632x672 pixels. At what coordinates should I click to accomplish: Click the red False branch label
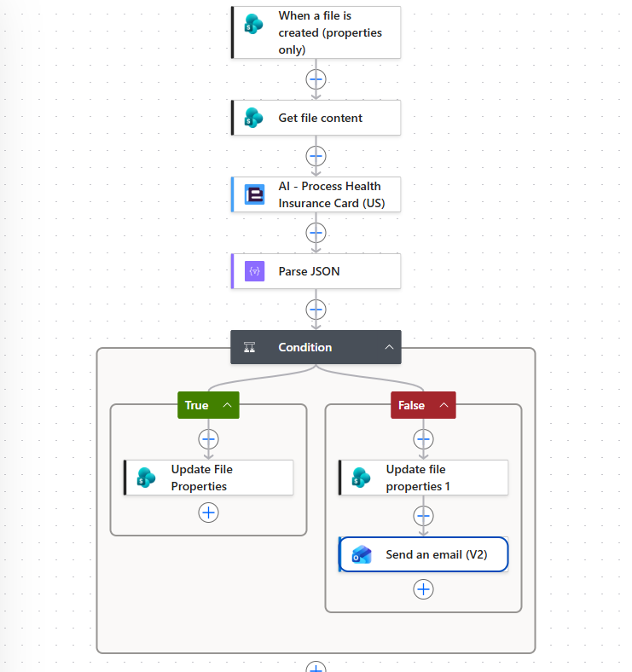[x=411, y=405]
